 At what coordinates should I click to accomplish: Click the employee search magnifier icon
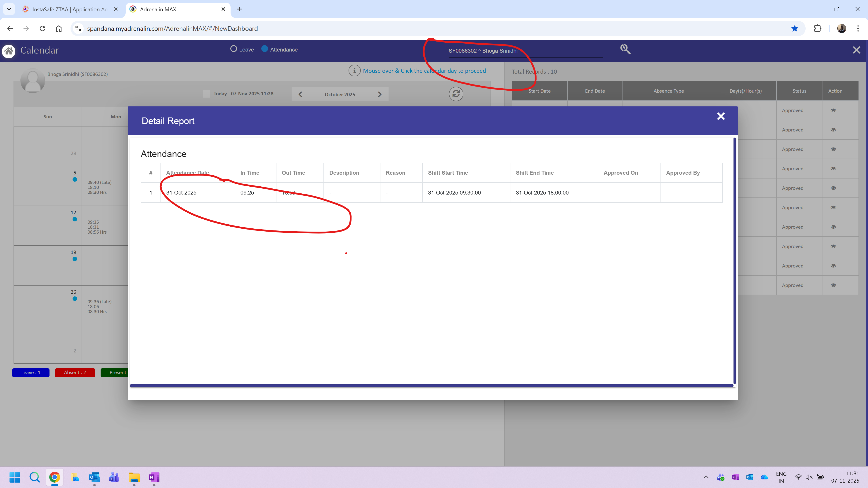(x=625, y=49)
